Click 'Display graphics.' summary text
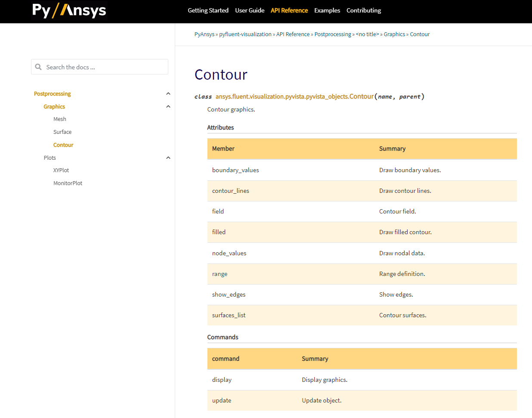This screenshot has width=532, height=418. [325, 380]
